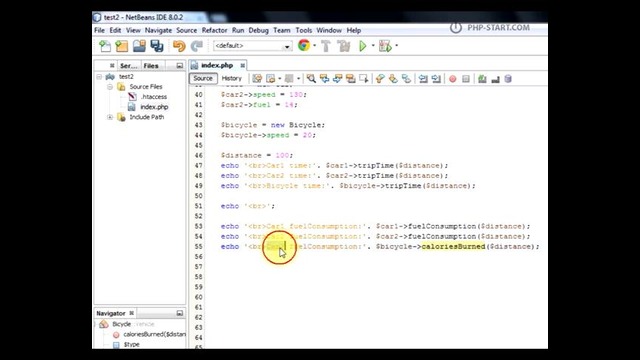Click the Shift Line Left icon
Screen dimensions: 640x360
[x=423, y=79]
